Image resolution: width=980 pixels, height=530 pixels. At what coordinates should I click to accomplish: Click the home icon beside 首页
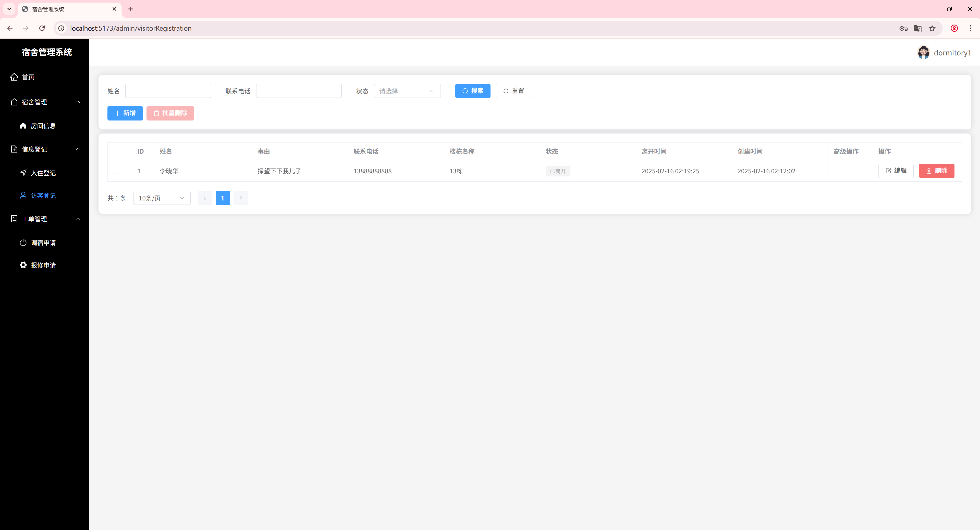pos(14,77)
